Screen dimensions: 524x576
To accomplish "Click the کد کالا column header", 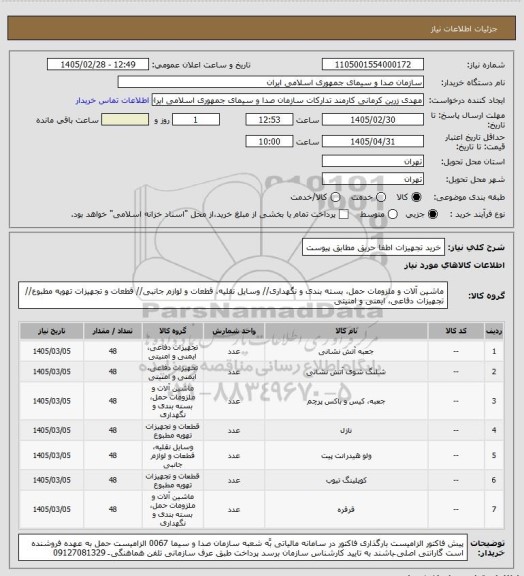I will (456, 331).
